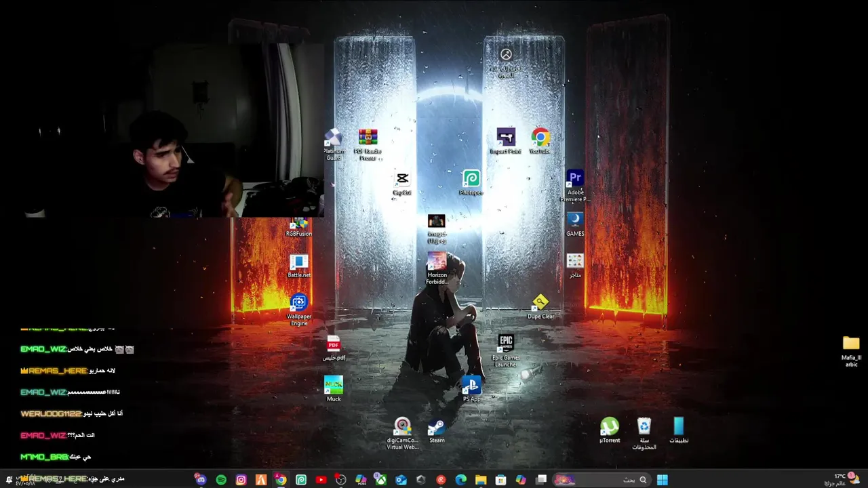868x488 pixels.
Task: Open Wallpaper Engine desktop icon
Action: (x=299, y=310)
